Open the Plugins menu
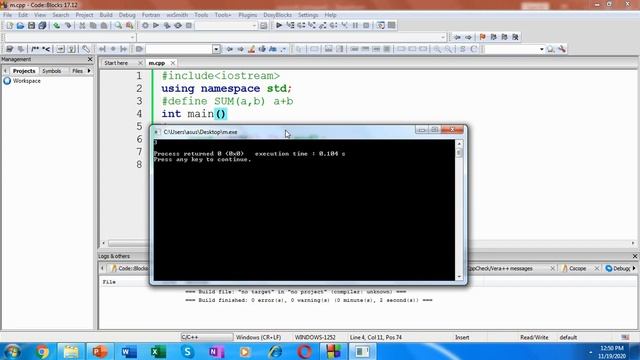Image resolution: width=640 pixels, height=360 pixels. [x=247, y=15]
